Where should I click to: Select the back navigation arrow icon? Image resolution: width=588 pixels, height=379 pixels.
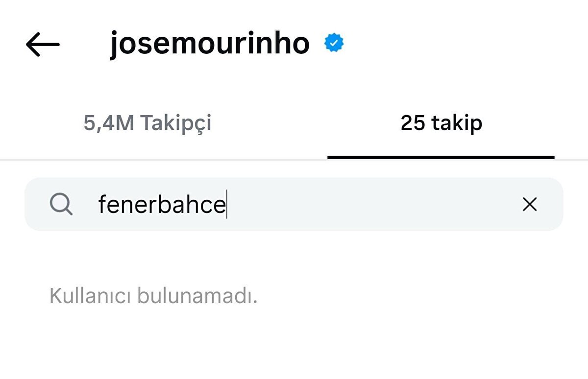click(42, 44)
